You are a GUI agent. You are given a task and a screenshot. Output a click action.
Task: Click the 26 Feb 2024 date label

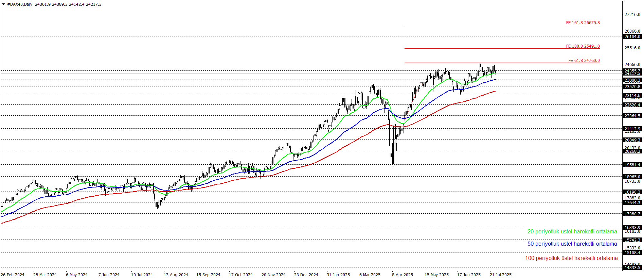[13, 275]
